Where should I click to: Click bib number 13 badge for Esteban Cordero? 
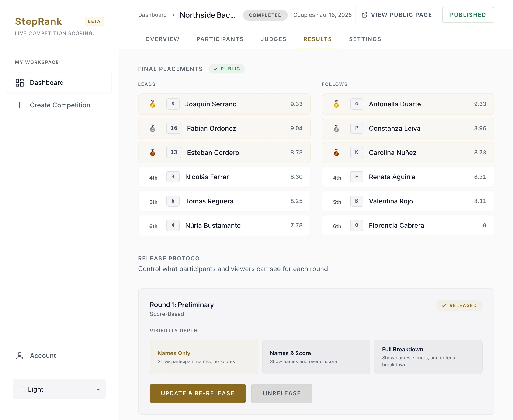(x=174, y=152)
